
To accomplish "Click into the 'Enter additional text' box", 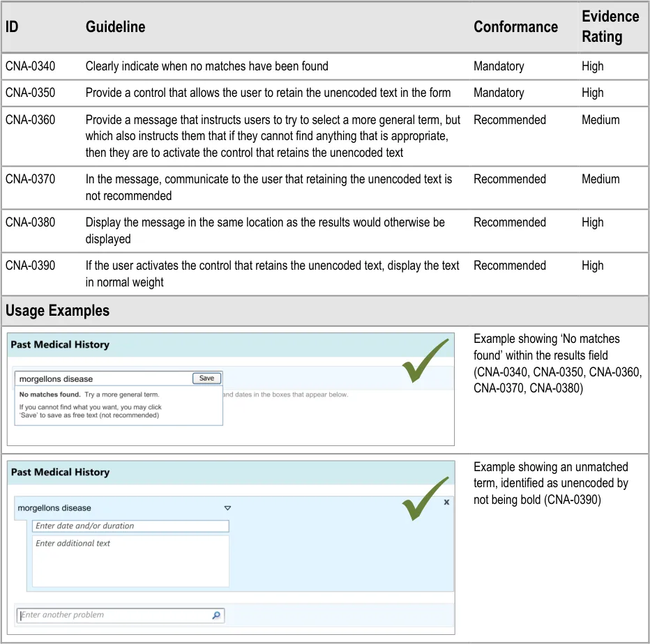I will [x=130, y=561].
